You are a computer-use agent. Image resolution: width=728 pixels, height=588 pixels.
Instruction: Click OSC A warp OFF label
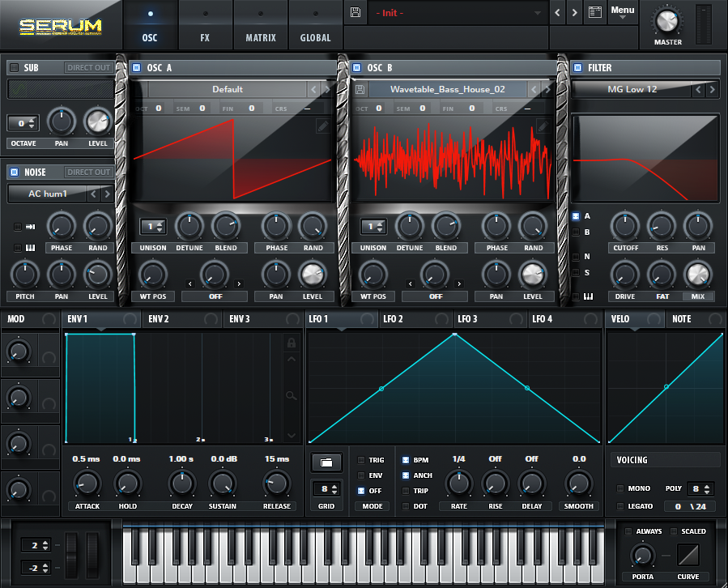pyautogui.click(x=215, y=296)
